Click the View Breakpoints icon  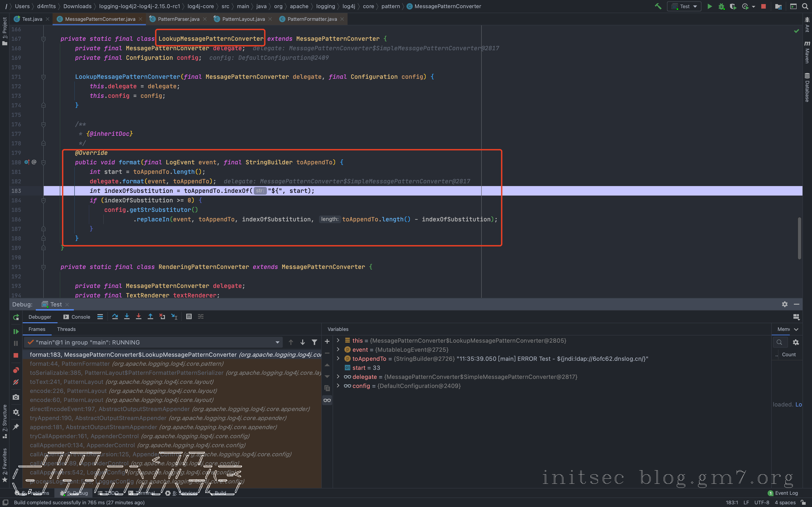(x=16, y=370)
